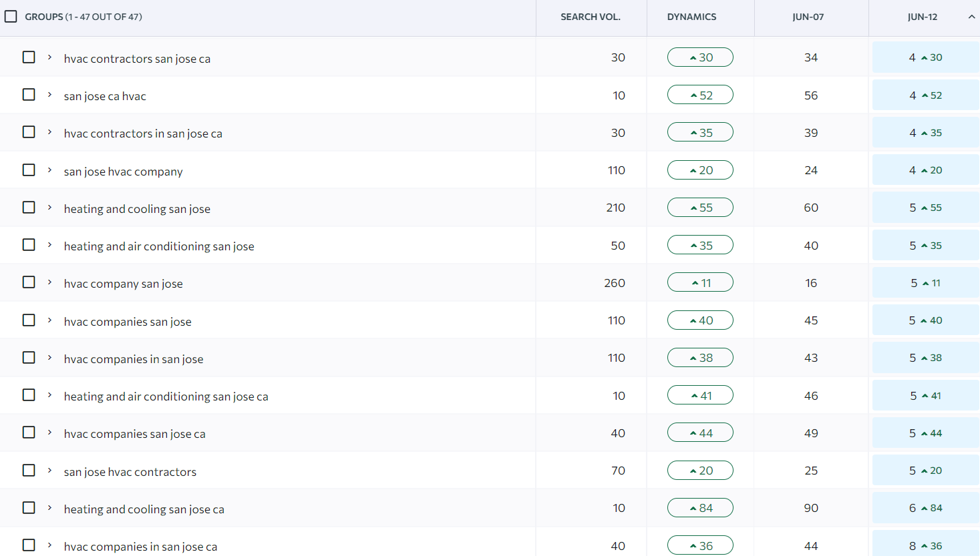Image resolution: width=980 pixels, height=556 pixels.
Task: Expand hvac contractors in san jose ca group
Action: pos(49,132)
